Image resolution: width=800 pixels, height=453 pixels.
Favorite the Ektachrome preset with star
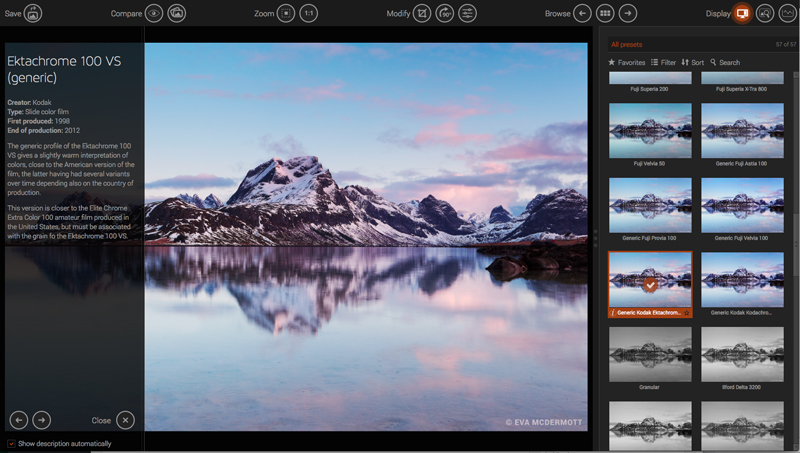[x=687, y=313]
